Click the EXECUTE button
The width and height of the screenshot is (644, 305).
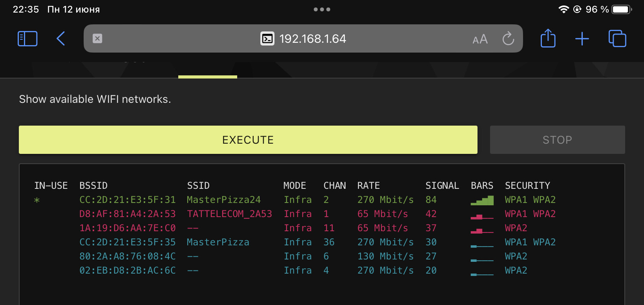pyautogui.click(x=248, y=140)
